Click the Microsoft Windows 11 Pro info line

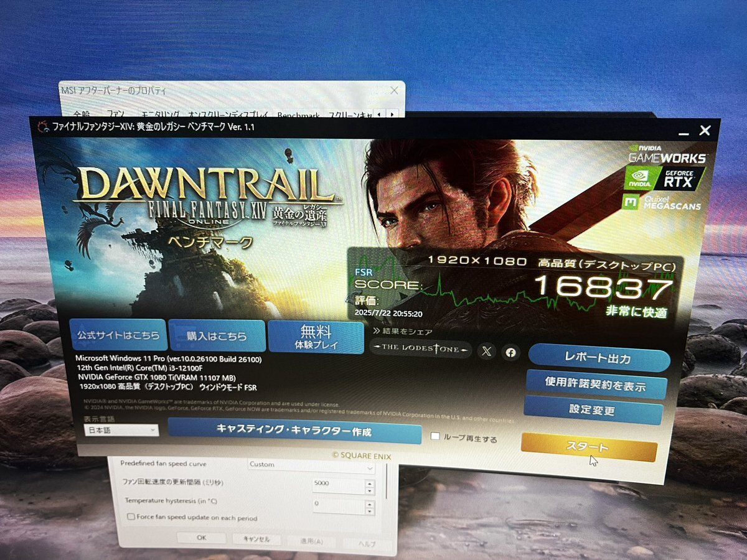(x=169, y=359)
